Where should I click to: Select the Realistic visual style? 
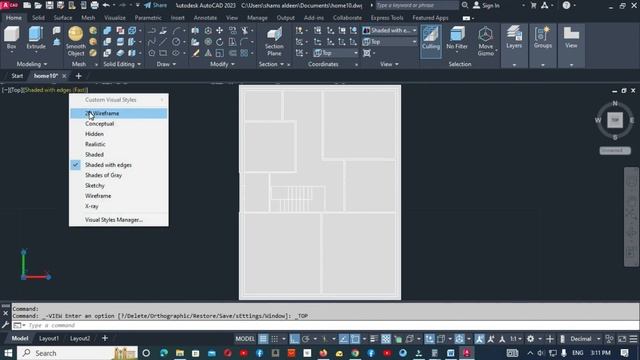pos(118,144)
